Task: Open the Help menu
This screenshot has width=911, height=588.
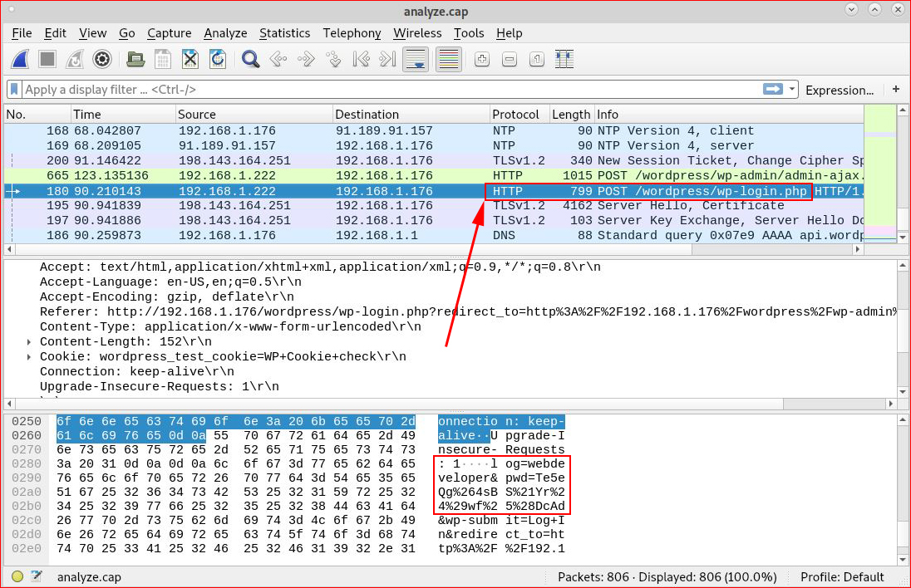Action: [x=509, y=33]
